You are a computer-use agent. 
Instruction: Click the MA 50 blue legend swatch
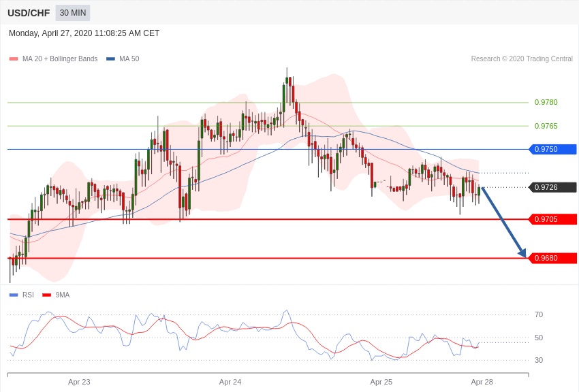tap(110, 59)
